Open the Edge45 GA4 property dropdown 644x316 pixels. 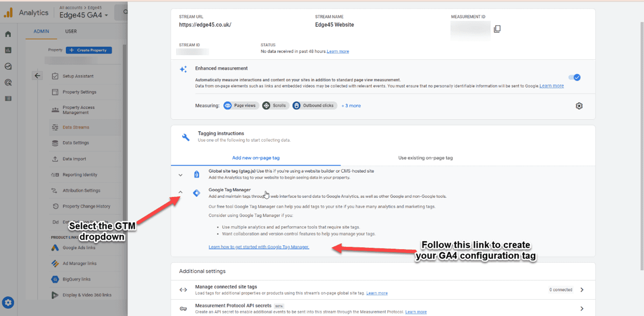point(84,15)
